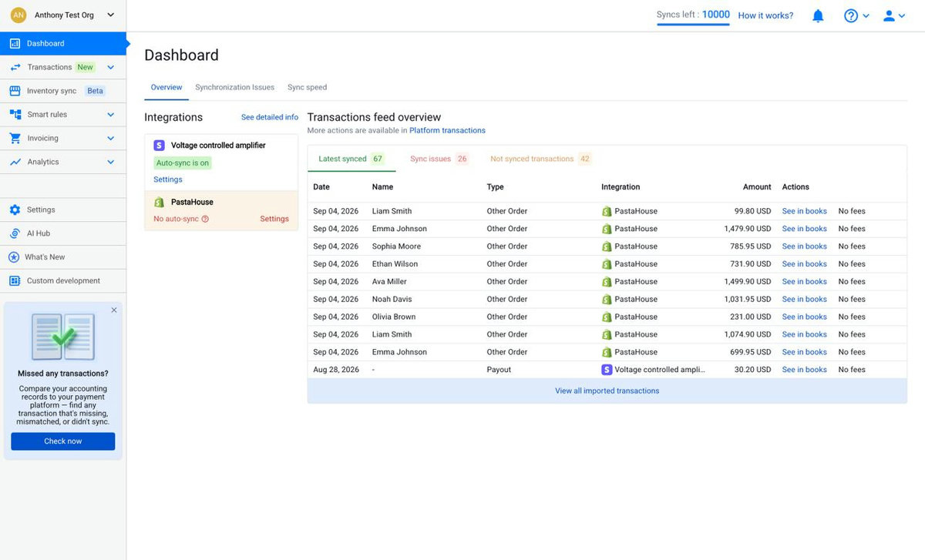Viewport: 925px width, 560px height.
Task: Click the help question mark icon
Action: [851, 15]
